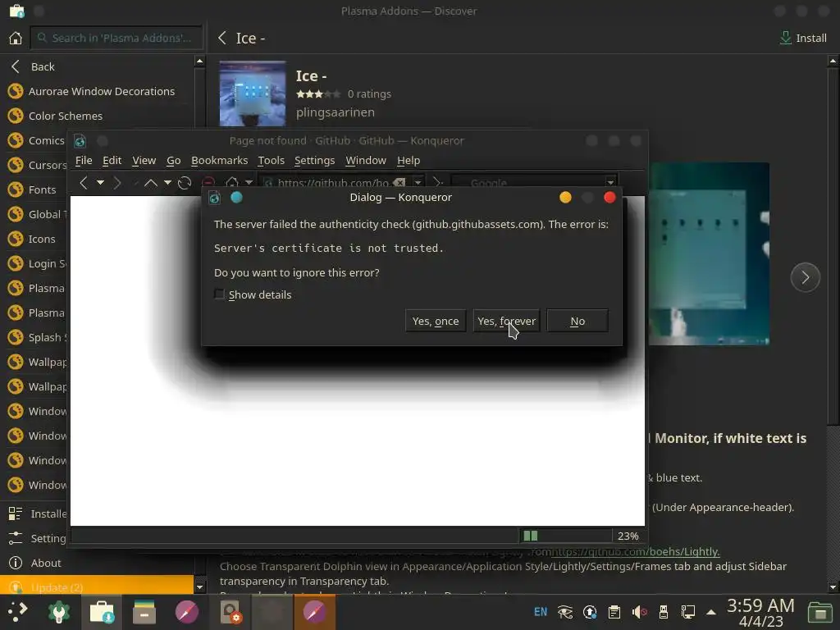Open the Bookmarks menu
This screenshot has height=630, width=840.
[220, 160]
